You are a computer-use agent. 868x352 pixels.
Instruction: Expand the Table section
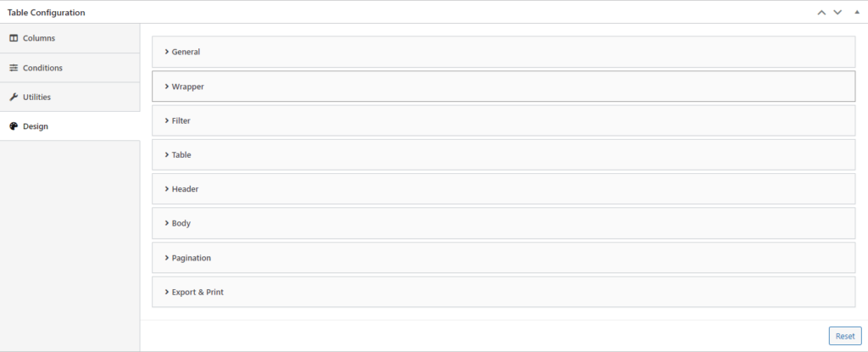pos(181,155)
